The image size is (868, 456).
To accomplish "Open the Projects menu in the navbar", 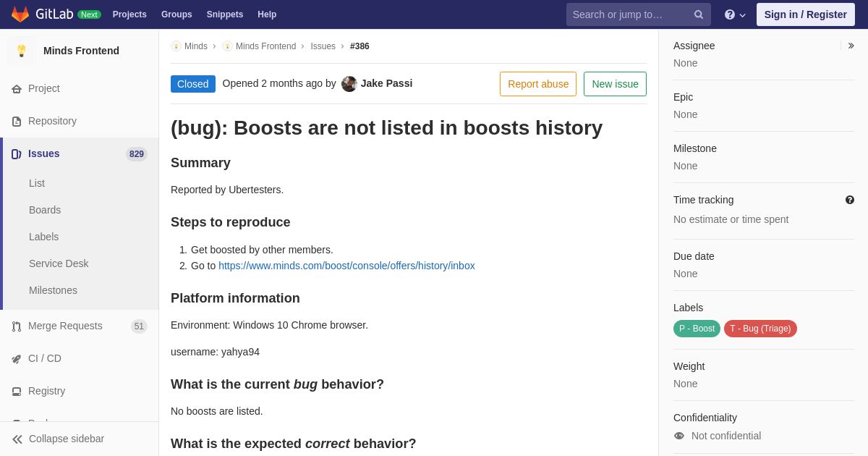I will [x=129, y=14].
